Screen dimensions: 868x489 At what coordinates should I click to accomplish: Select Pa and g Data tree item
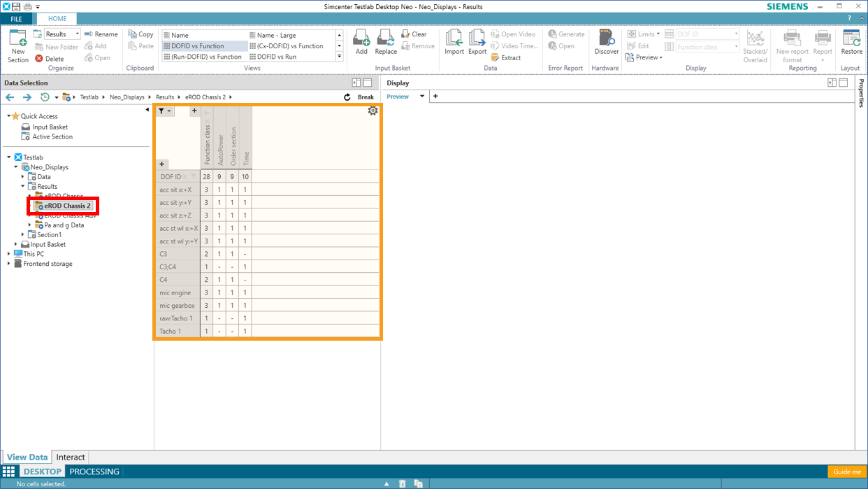click(64, 225)
